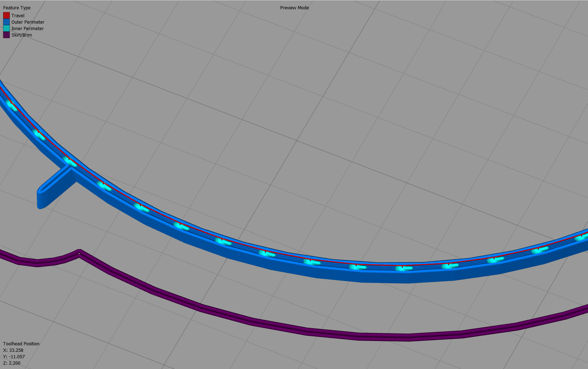Viewport: 588px width, 369px height.
Task: Click the red Travel color swatch
Action: click(x=6, y=15)
